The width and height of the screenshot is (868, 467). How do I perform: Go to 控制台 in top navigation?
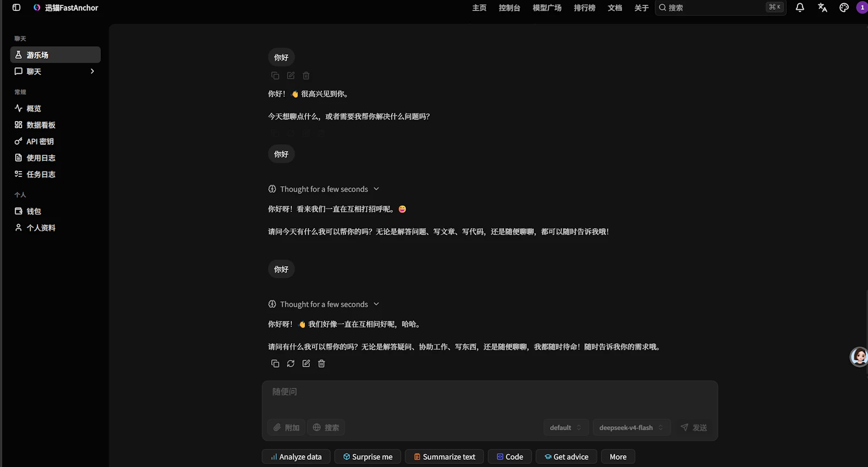509,8
